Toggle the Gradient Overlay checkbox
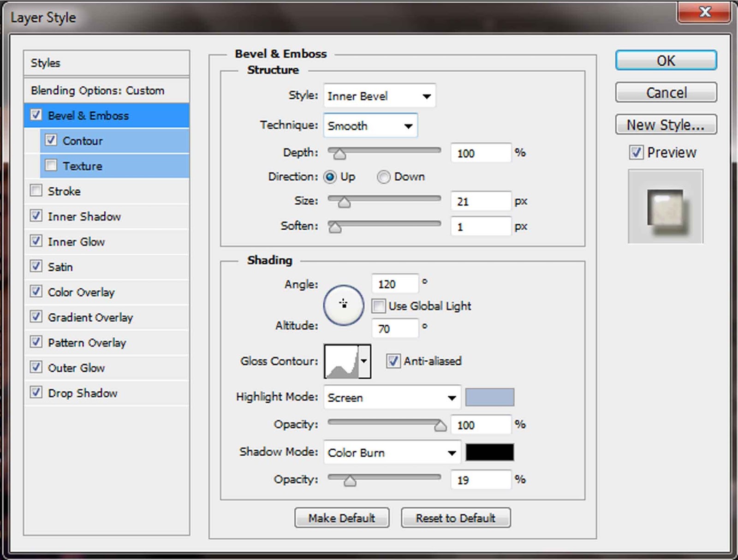The width and height of the screenshot is (738, 560). point(36,316)
